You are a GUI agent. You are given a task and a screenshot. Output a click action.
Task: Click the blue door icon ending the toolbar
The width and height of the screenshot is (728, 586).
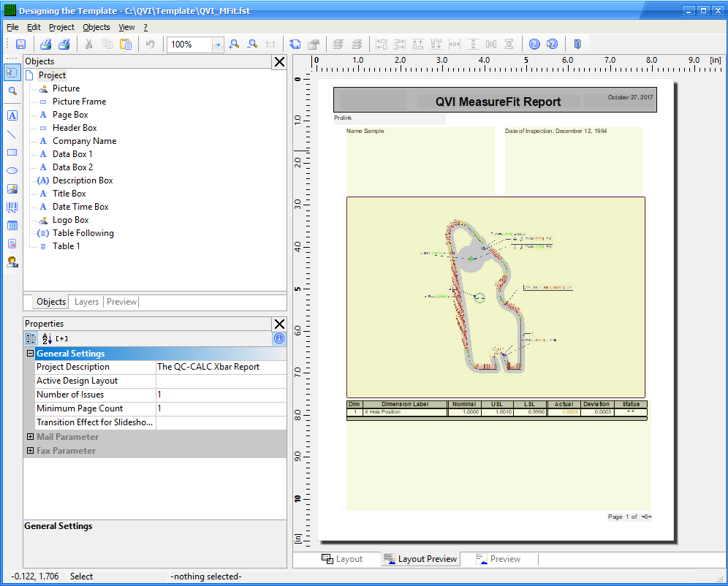(x=577, y=45)
